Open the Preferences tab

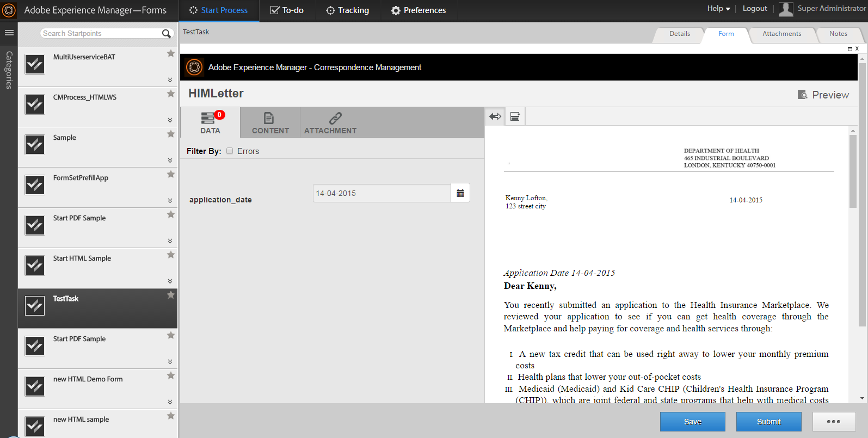[x=418, y=10]
